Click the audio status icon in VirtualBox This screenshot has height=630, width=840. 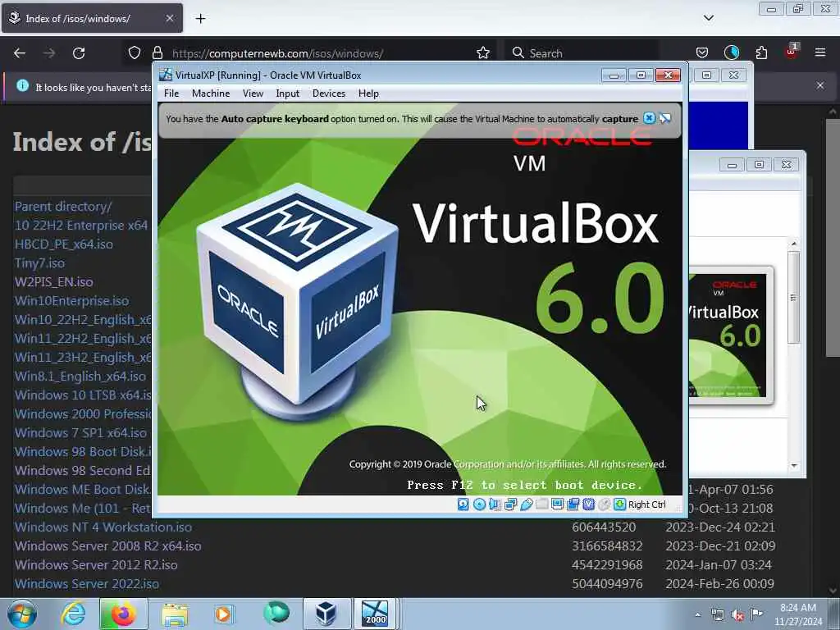(x=495, y=504)
